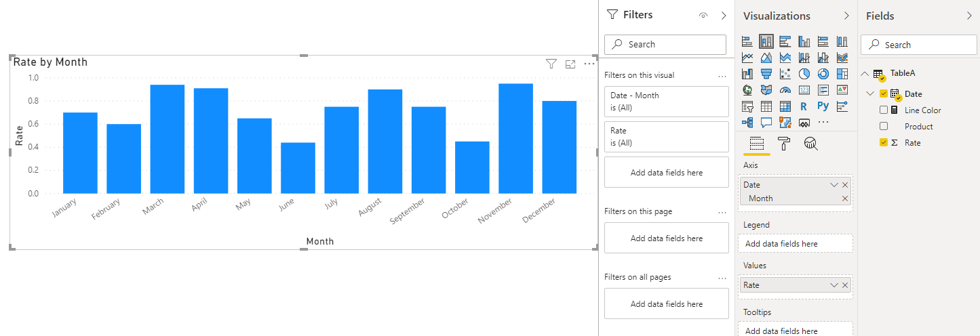Click the filter icon on the chart header
The width and height of the screenshot is (980, 336).
(x=551, y=64)
